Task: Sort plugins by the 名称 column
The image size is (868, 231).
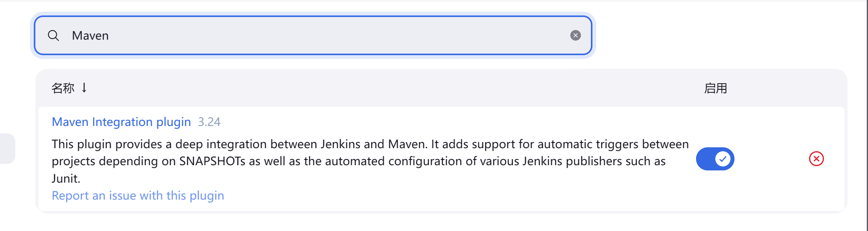Action: click(x=63, y=88)
